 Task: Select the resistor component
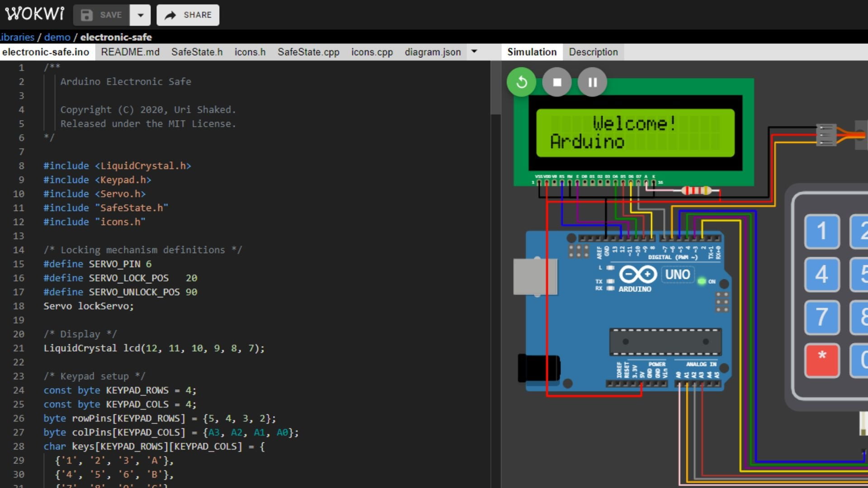point(696,191)
